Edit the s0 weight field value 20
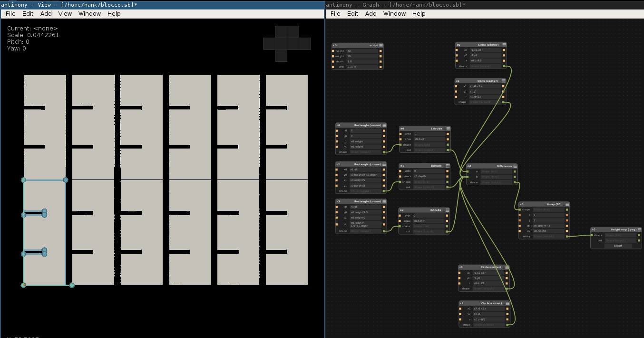Screen dimensions: 644x338 pyautogui.click(x=362, y=56)
